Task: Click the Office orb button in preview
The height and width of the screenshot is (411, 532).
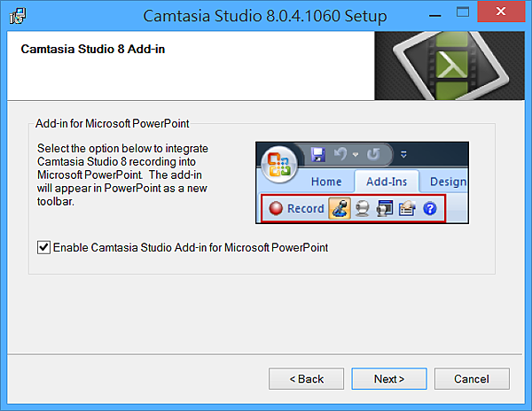Action: click(x=279, y=165)
